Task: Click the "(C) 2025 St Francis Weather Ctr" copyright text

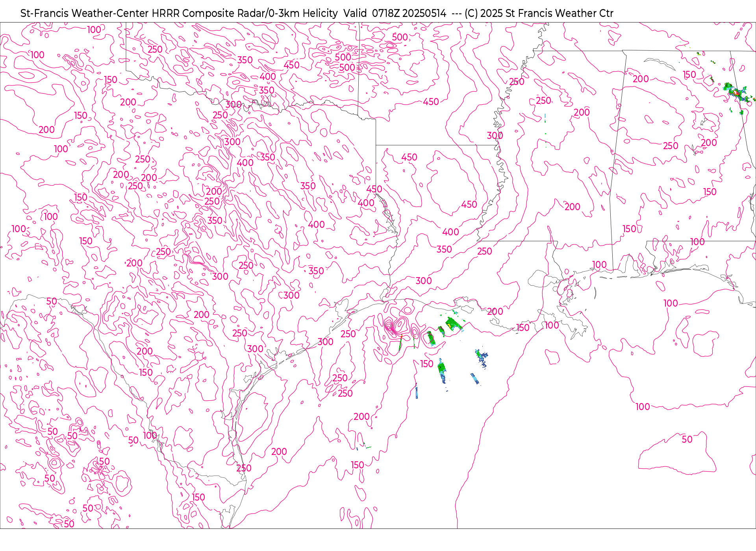Action: coord(539,13)
